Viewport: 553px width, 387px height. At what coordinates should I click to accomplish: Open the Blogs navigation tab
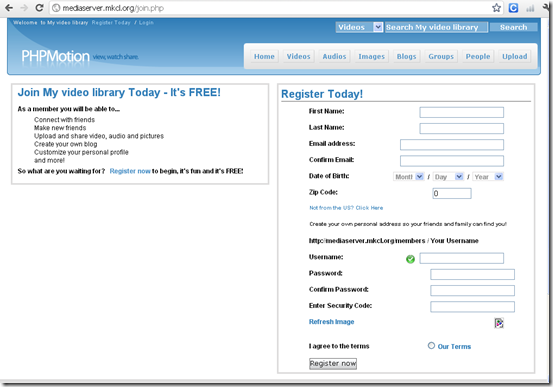pyautogui.click(x=406, y=56)
